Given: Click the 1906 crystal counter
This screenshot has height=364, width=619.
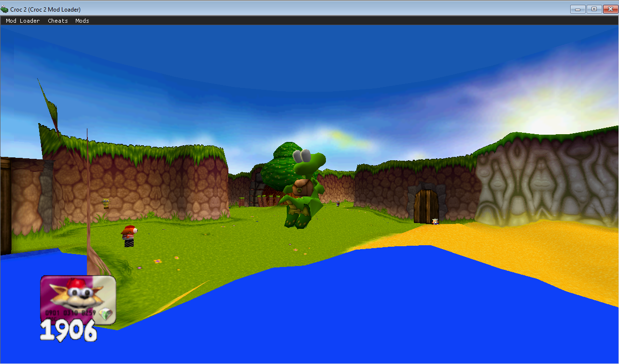Looking at the screenshot, I should click(68, 331).
